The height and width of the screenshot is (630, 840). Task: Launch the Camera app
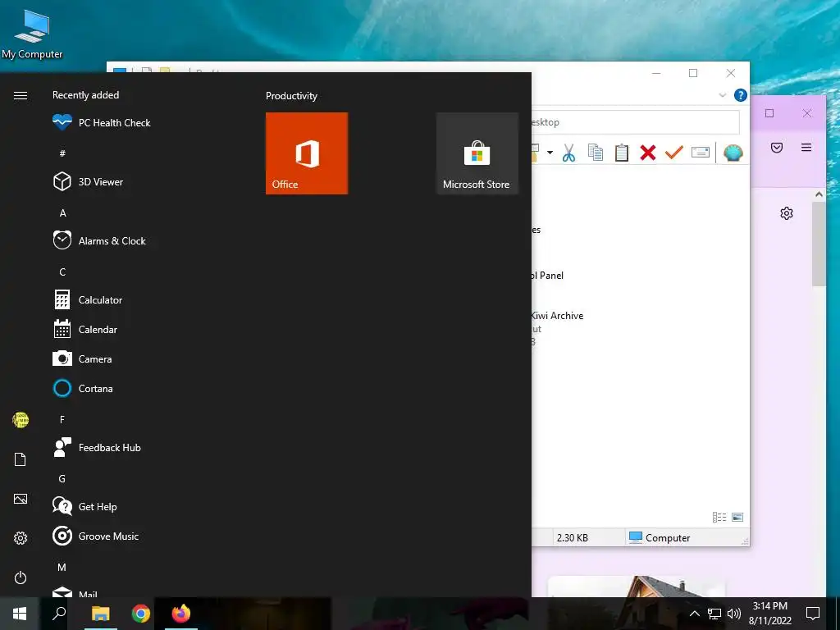[83, 359]
